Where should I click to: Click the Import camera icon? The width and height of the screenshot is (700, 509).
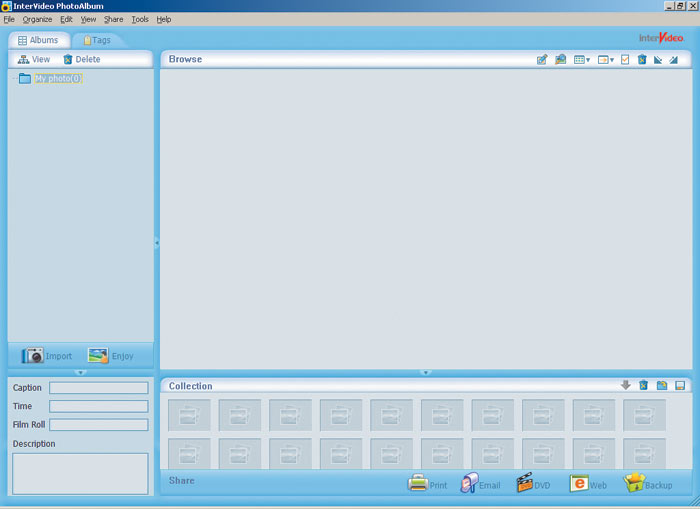tap(33, 355)
